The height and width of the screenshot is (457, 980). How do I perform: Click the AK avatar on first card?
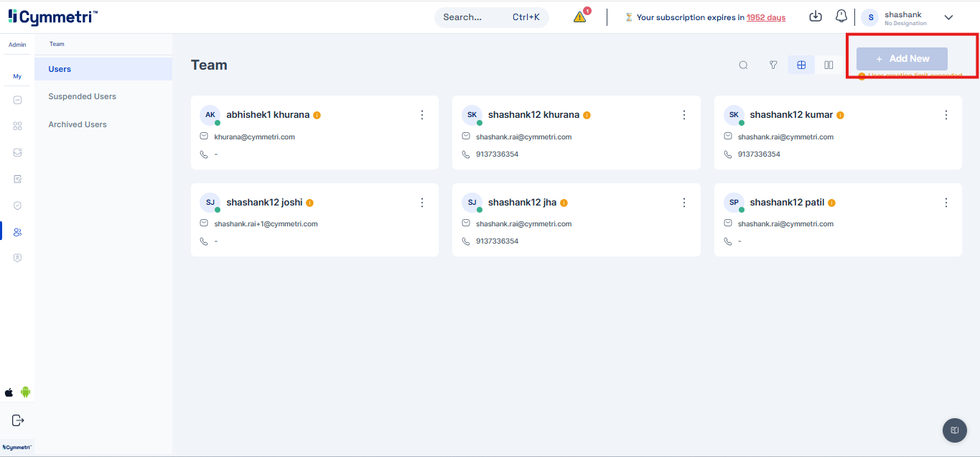pos(210,115)
